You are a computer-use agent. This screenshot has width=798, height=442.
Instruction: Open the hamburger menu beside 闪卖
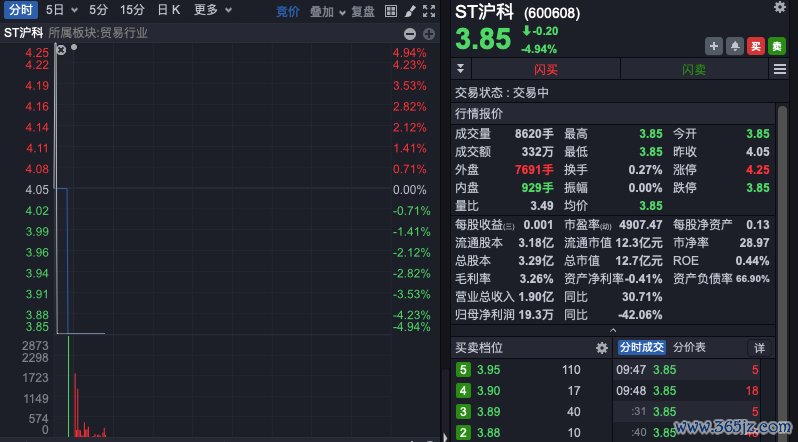(x=780, y=69)
